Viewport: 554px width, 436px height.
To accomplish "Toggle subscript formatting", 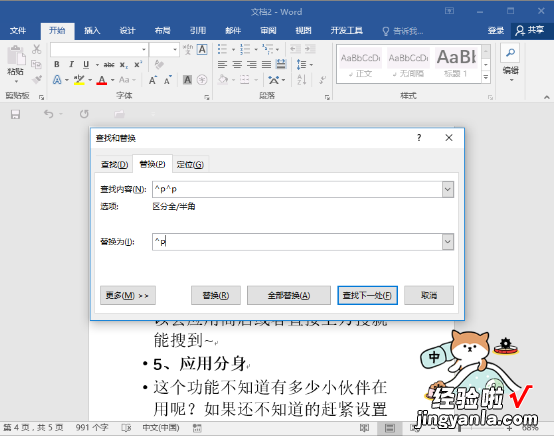I will click(x=123, y=64).
